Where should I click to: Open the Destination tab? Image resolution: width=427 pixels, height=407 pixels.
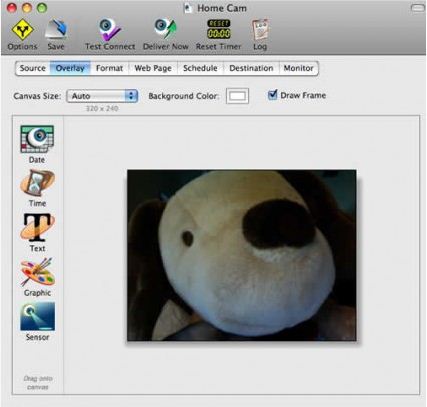(x=251, y=68)
